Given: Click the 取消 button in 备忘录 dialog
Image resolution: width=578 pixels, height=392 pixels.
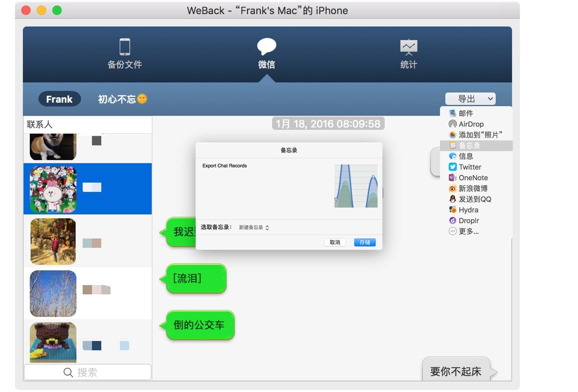Looking at the screenshot, I should (x=335, y=242).
